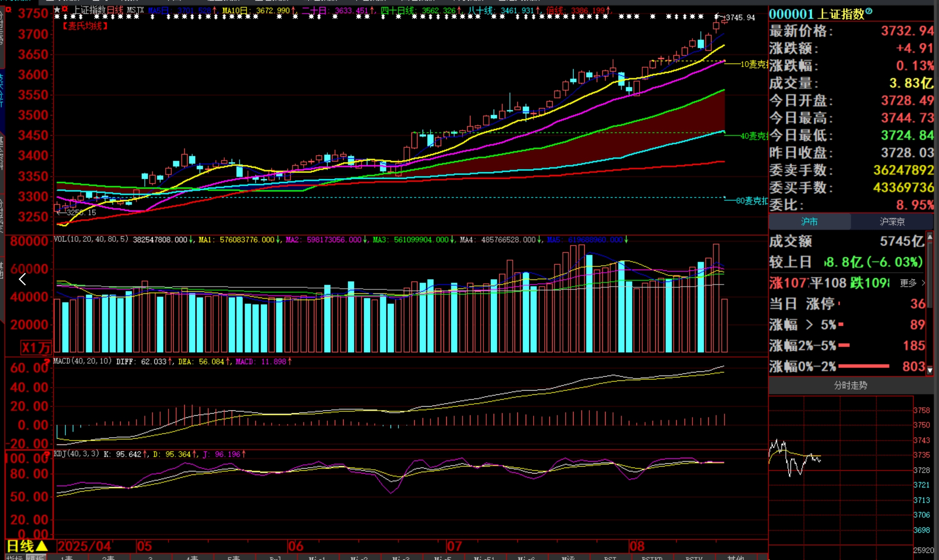The image size is (939, 560).
Task: Click the 涨幅0%-2% red bar
Action: click(864, 366)
